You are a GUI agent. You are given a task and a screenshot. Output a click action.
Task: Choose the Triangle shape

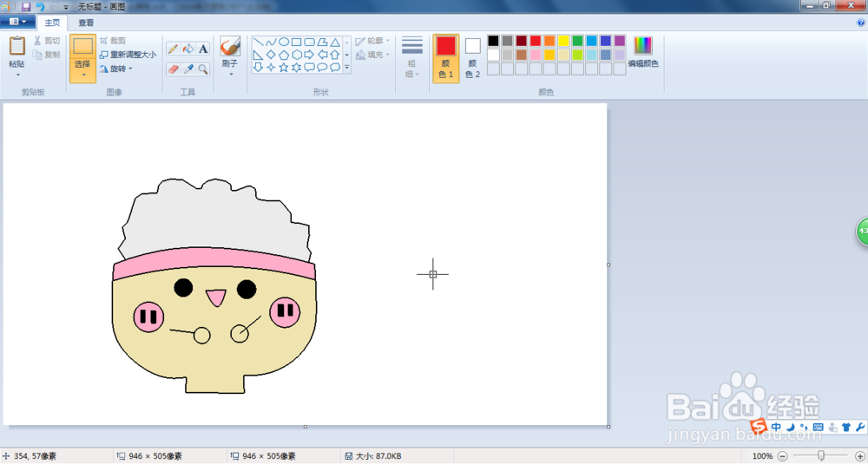click(335, 42)
